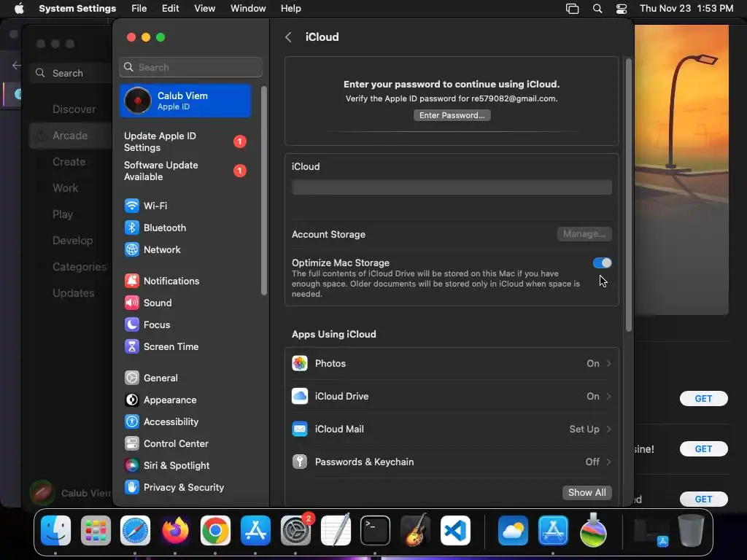Click the Enter Password button
Screen dimensions: 747x560
tap(452, 115)
